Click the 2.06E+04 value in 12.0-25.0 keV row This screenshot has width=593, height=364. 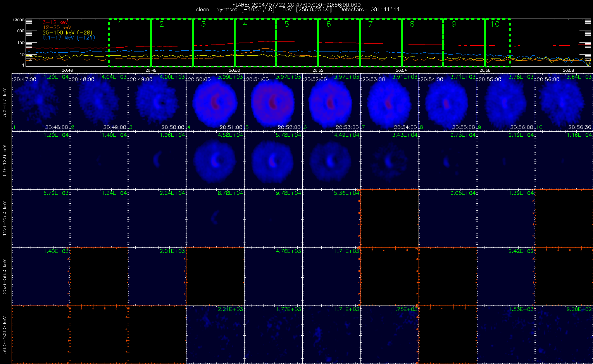point(463,193)
